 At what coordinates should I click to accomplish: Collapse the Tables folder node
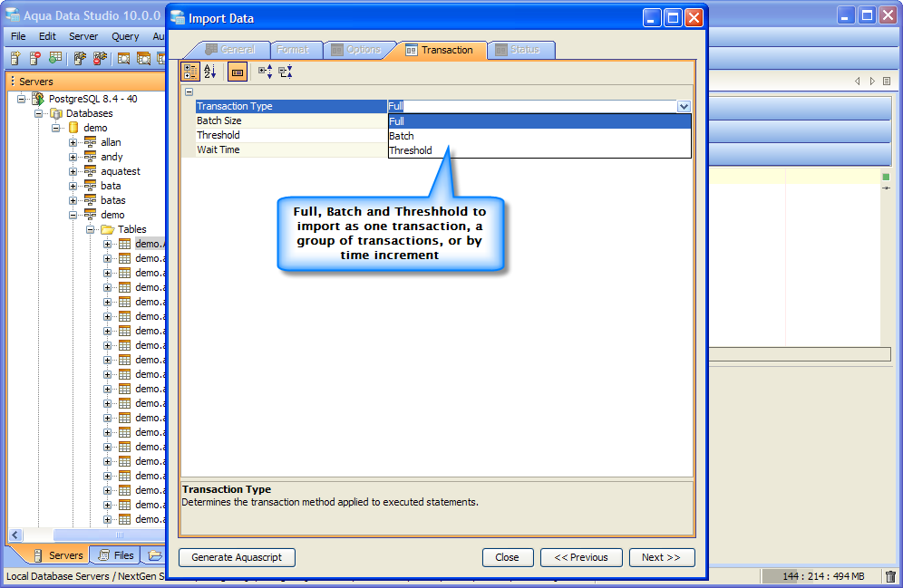(91, 229)
